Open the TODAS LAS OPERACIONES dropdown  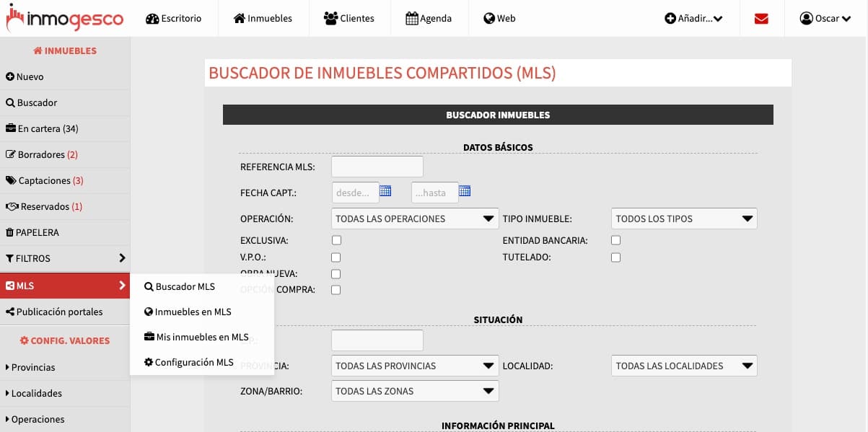coord(414,219)
